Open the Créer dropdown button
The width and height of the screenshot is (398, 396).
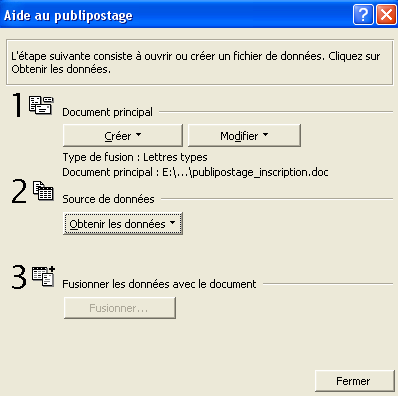[x=123, y=136]
